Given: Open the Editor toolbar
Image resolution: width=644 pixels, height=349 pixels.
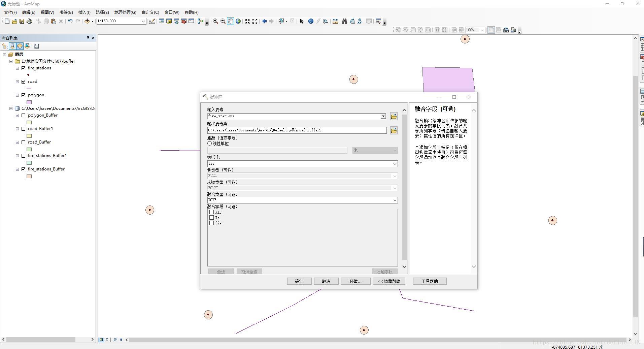Looking at the screenshot, I should pos(152,21).
